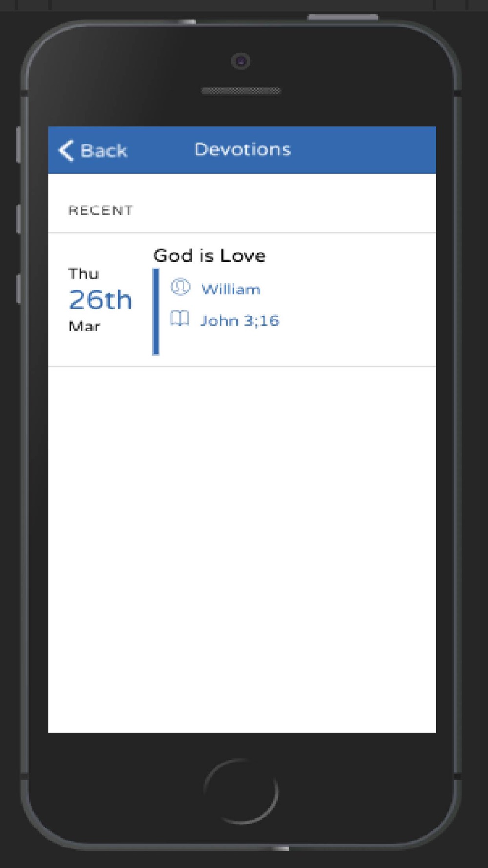The image size is (488, 868).
Task: Tap the Devotions header title
Action: click(x=243, y=149)
